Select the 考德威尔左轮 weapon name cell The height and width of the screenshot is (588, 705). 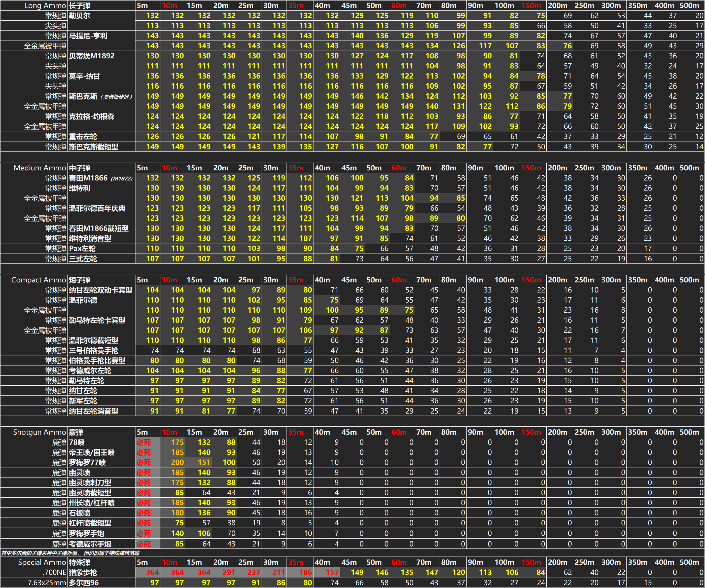point(101,371)
